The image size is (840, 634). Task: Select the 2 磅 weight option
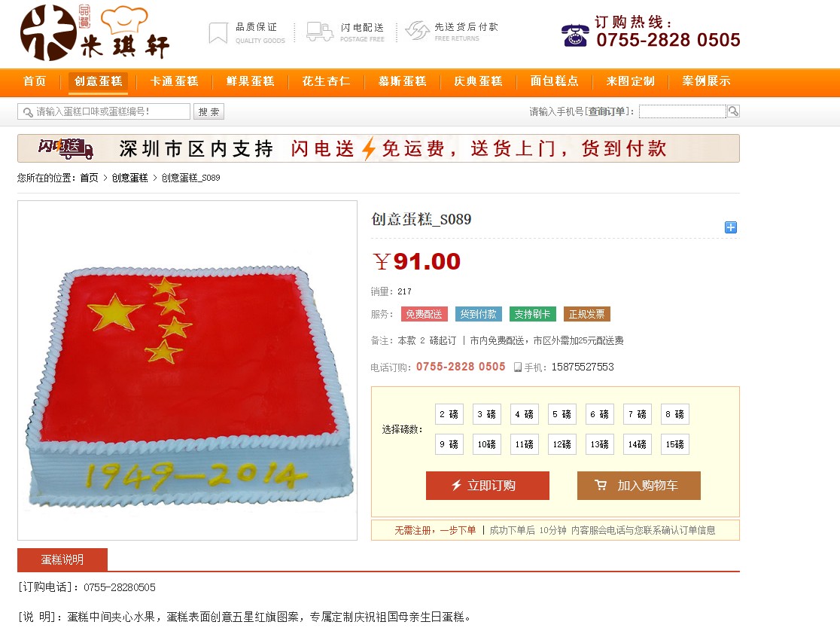click(449, 414)
